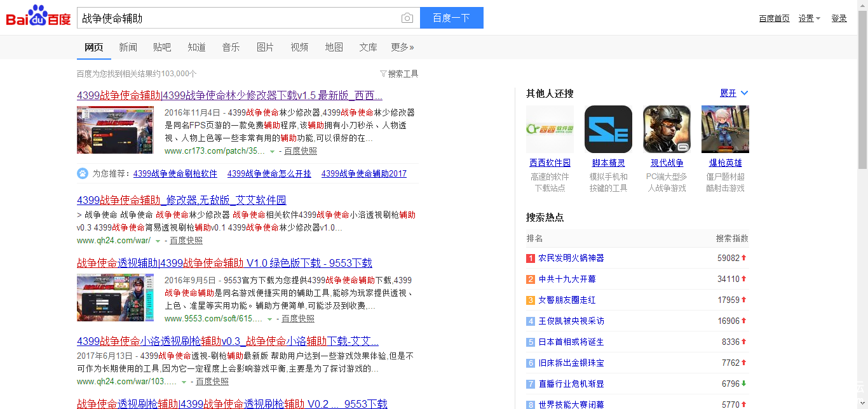Click the Baidu logo

point(38,17)
